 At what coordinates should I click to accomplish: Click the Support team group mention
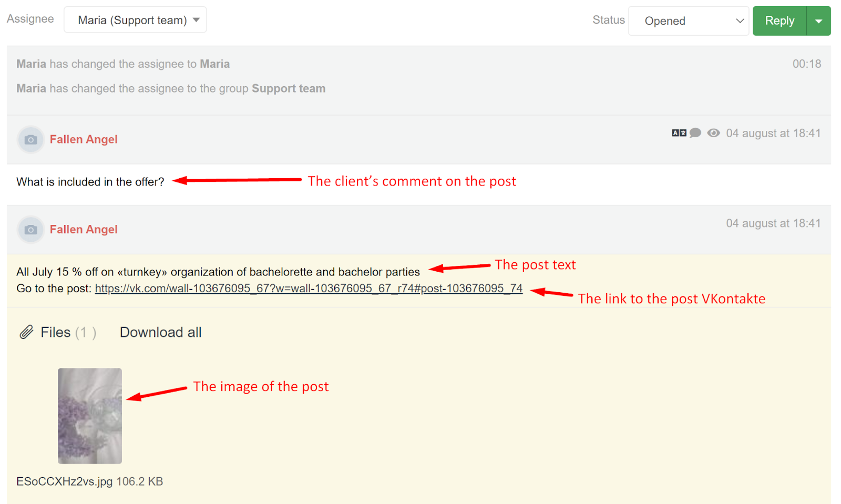[x=288, y=88]
